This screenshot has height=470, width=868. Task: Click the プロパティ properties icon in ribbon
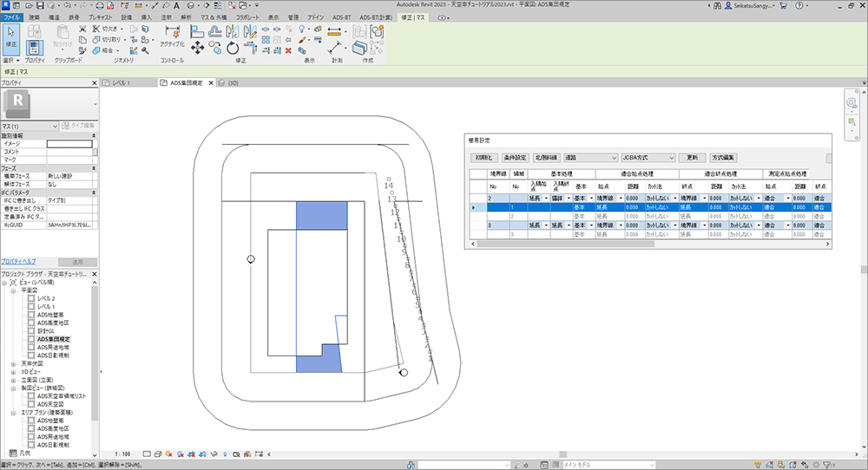coord(35,49)
